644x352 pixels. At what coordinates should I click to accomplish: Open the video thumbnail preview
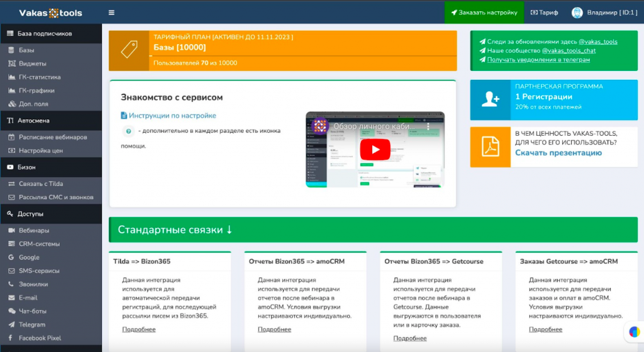pyautogui.click(x=375, y=150)
